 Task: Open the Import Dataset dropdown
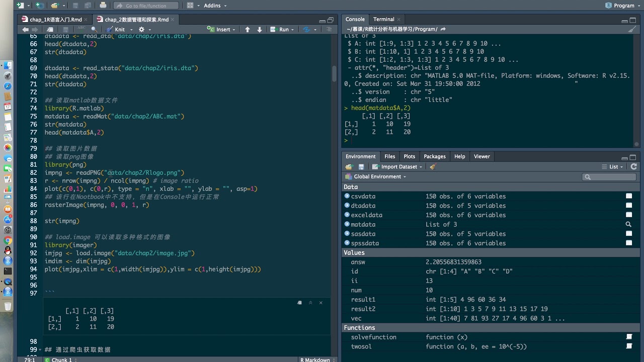[397, 167]
